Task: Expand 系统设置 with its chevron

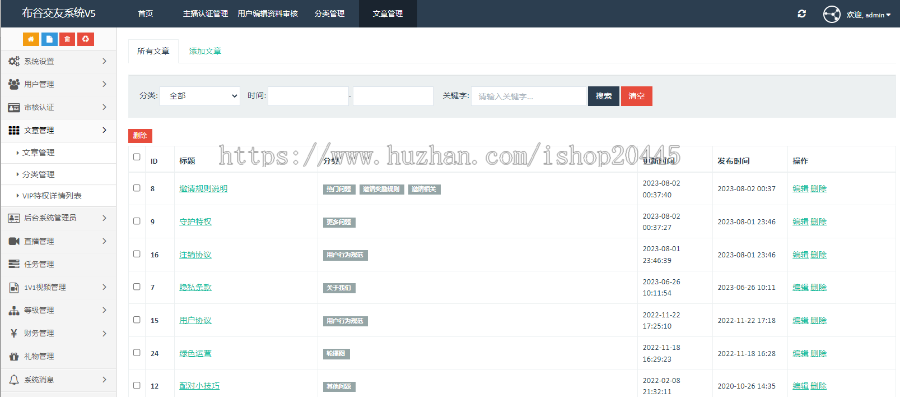Action: click(104, 61)
